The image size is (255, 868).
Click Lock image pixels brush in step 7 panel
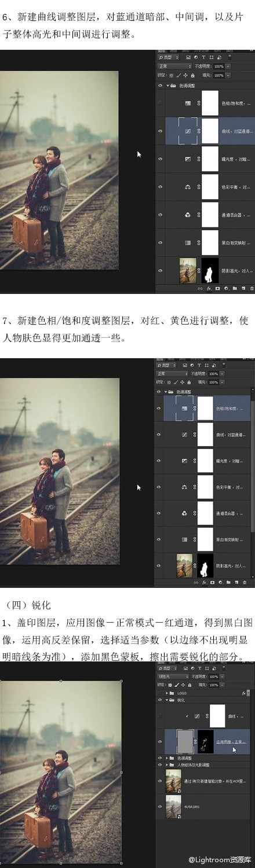176,382
